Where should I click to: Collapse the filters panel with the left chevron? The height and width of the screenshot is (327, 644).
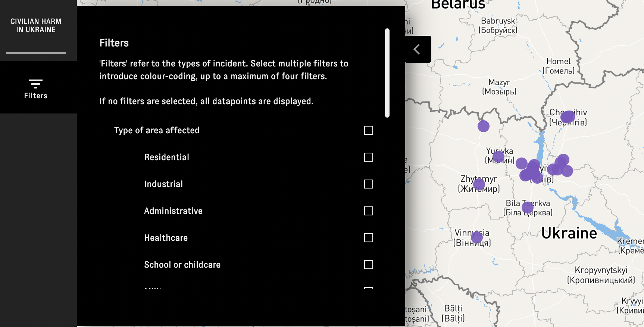(417, 49)
